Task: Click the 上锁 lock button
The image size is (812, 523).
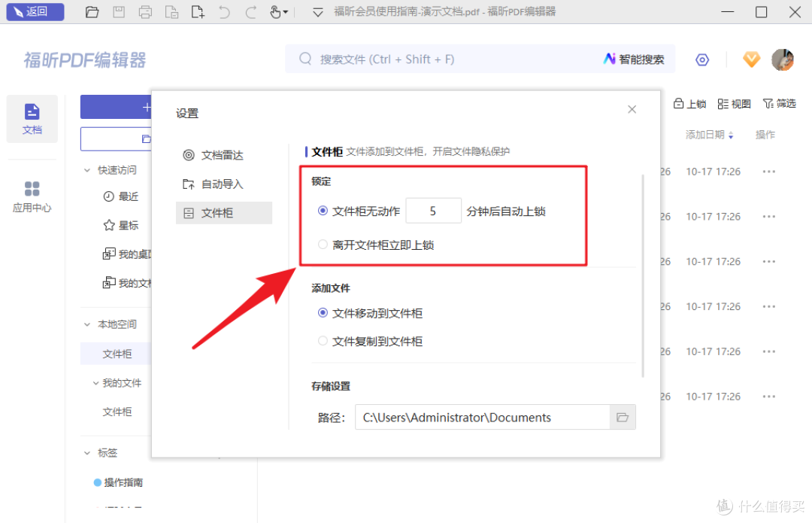Action: pyautogui.click(x=689, y=104)
